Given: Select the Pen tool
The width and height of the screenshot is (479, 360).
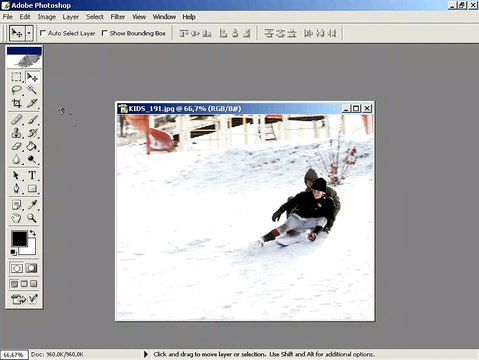Looking at the screenshot, I should click(x=16, y=189).
